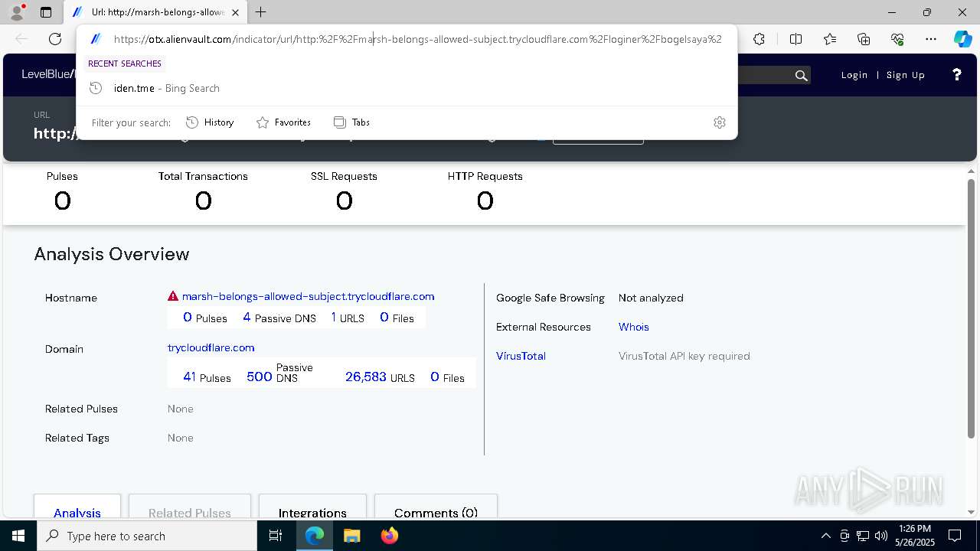This screenshot has height=551, width=980.
Task: Open the network tray icon
Action: (863, 536)
